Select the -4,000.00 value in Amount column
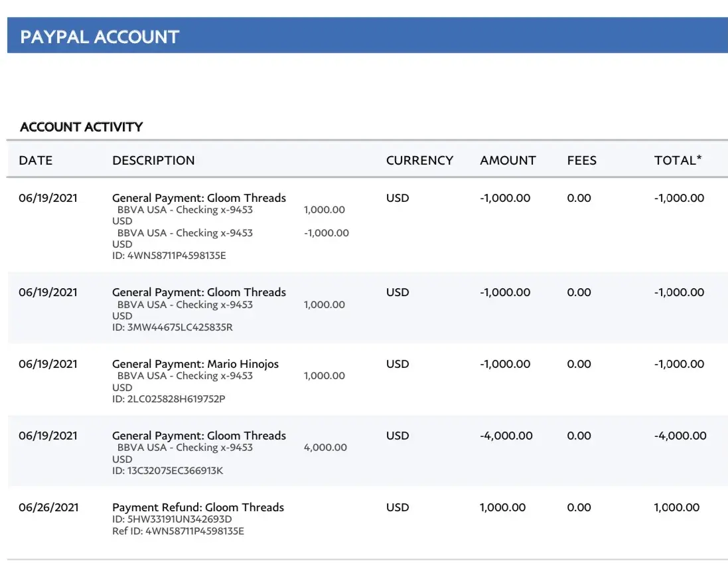The image size is (728, 569). coord(506,436)
